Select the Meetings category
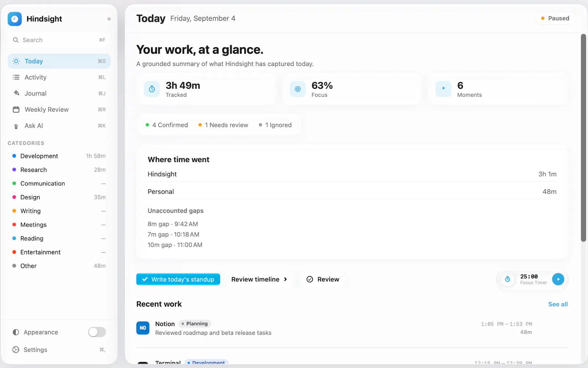The width and height of the screenshot is (588, 368). [59, 225]
